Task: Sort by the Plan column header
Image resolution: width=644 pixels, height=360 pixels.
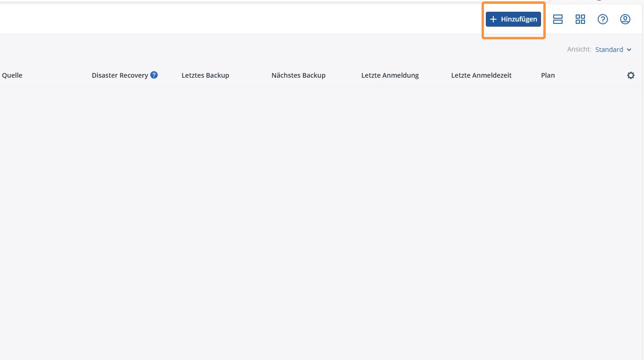Action: (x=548, y=75)
